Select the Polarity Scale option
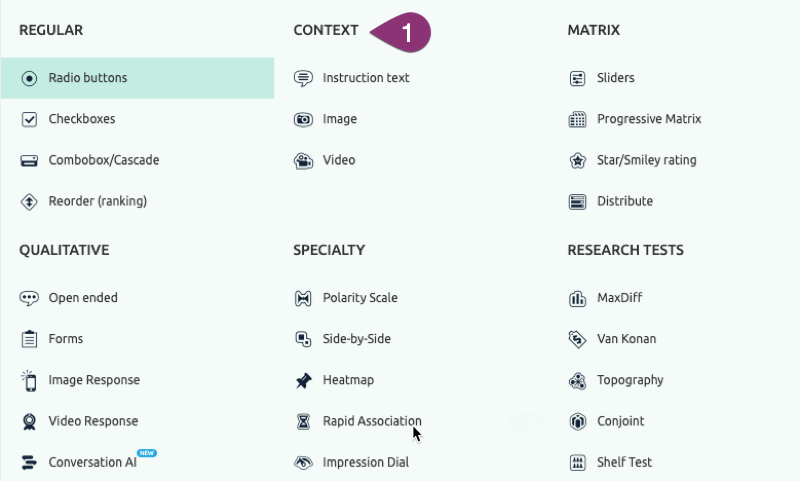 (359, 298)
